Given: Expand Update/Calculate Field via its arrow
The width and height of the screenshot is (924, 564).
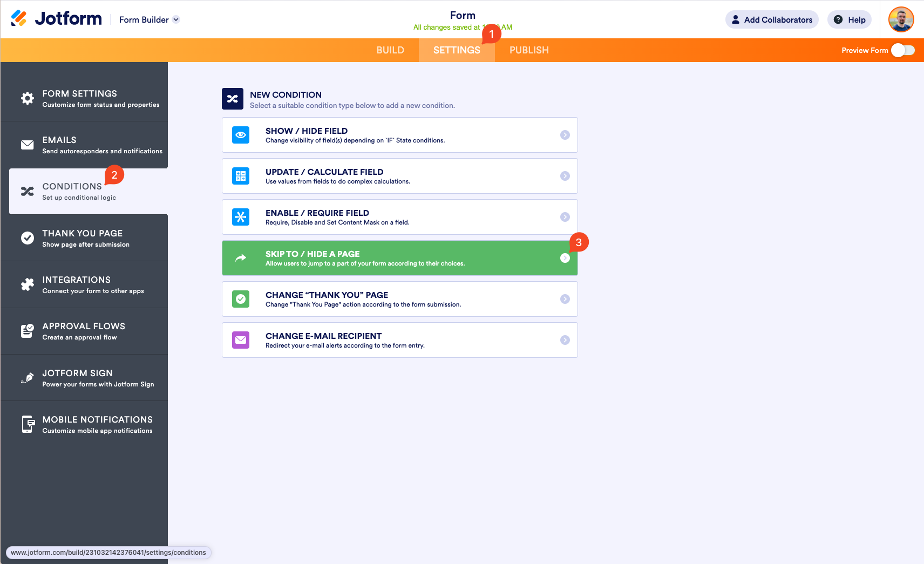Looking at the screenshot, I should 565,176.
